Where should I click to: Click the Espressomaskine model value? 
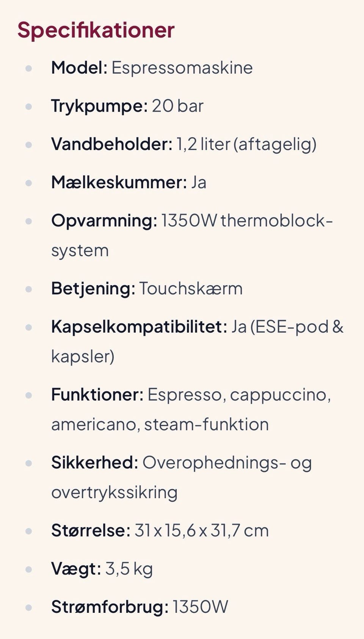point(182,68)
